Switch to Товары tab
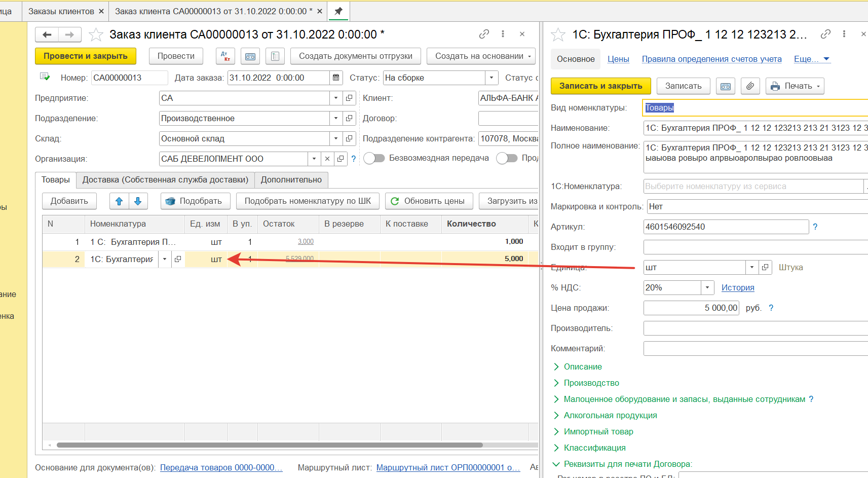868x478 pixels. tap(56, 180)
